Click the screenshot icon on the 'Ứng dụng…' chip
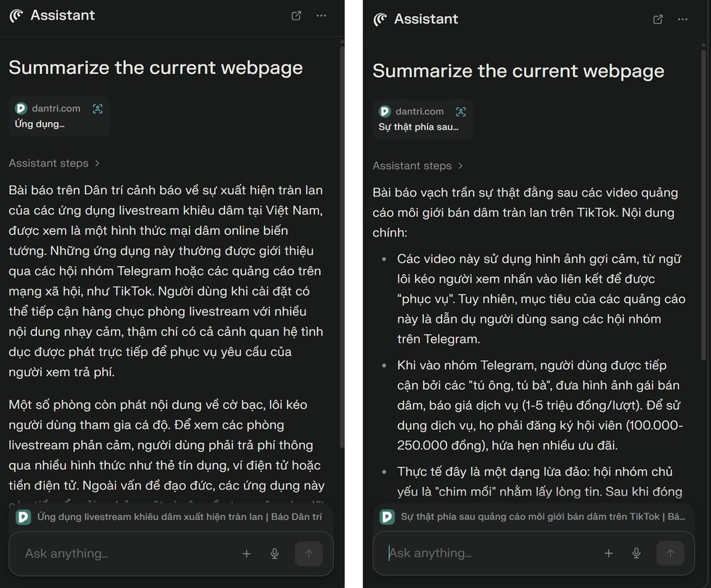Screen dimensions: 711x588 (98, 109)
